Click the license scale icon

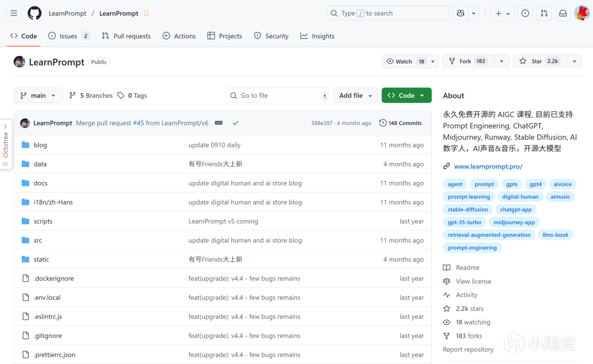(447, 281)
